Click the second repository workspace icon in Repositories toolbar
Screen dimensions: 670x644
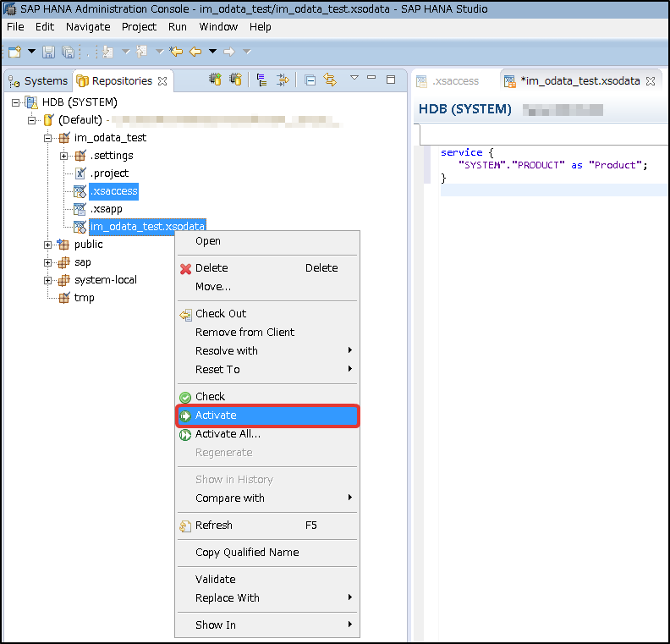click(x=235, y=80)
